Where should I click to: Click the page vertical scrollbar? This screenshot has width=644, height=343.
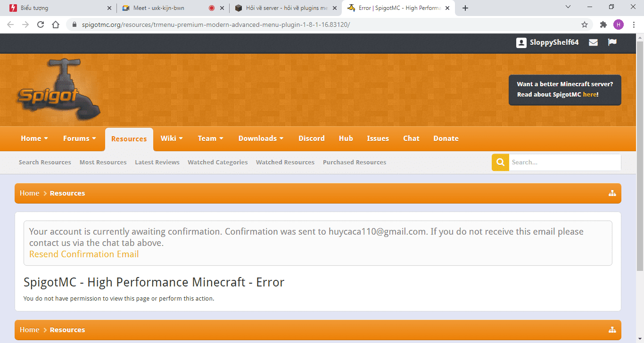click(x=640, y=155)
